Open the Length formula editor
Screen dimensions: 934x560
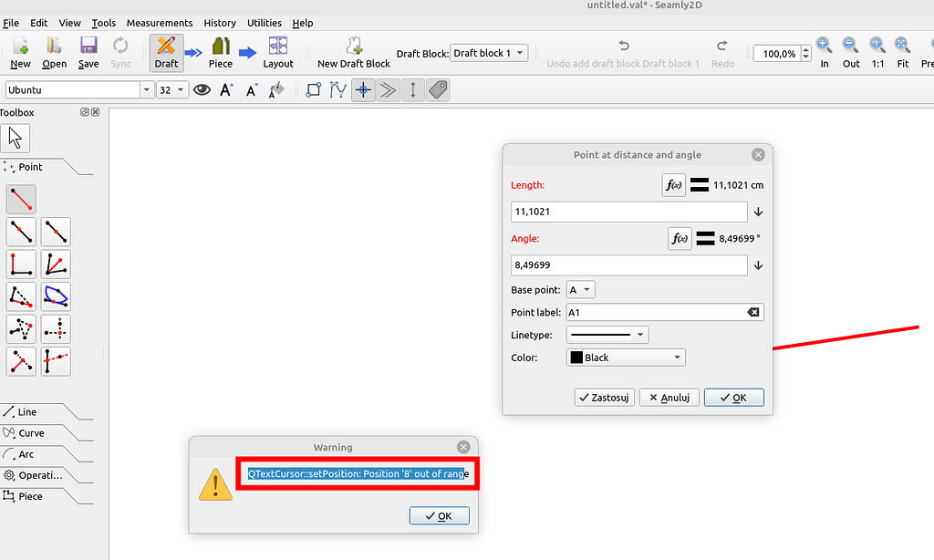pos(673,184)
